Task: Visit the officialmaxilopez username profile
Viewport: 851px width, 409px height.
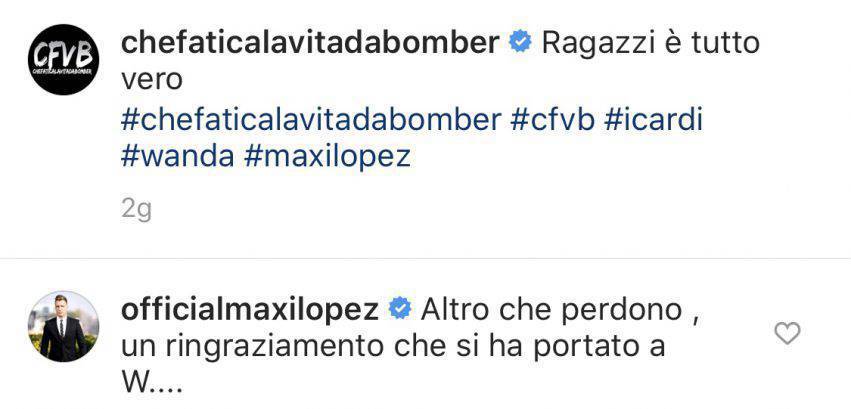Action: click(x=250, y=310)
